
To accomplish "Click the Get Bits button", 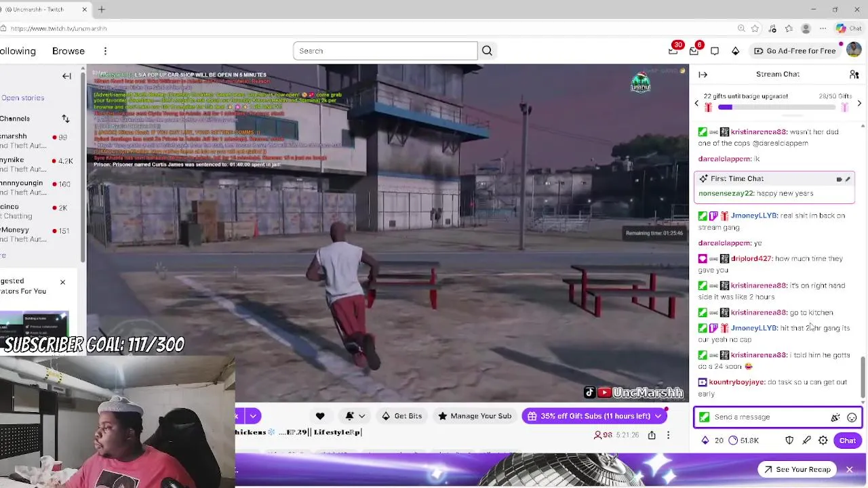I will click(x=401, y=416).
